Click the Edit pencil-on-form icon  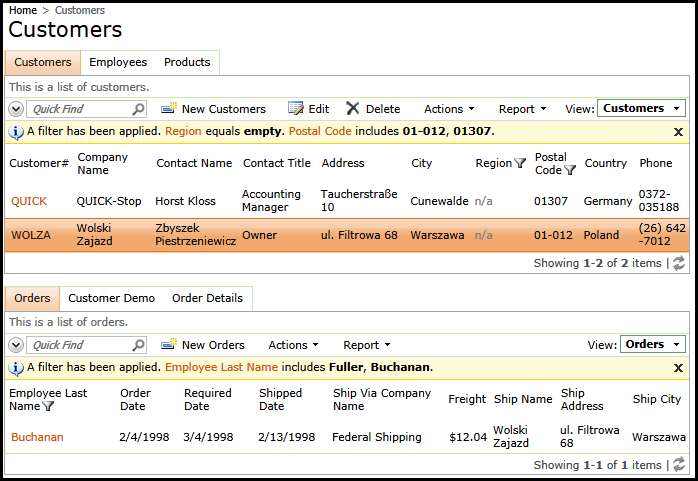pyautogui.click(x=296, y=108)
